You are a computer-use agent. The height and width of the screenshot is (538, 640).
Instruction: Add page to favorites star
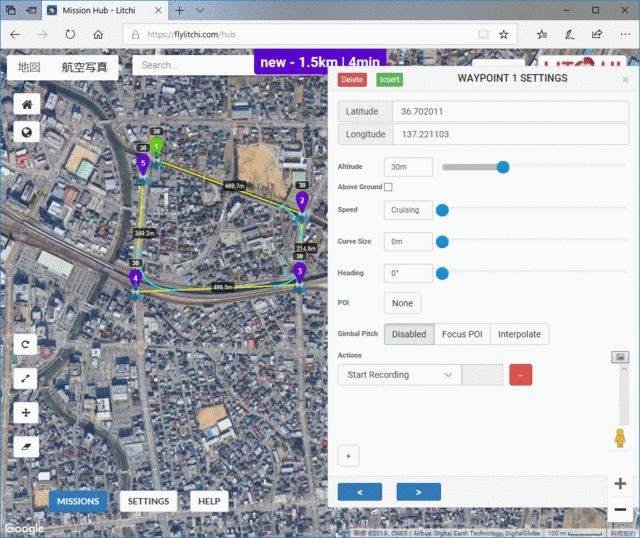click(x=504, y=34)
